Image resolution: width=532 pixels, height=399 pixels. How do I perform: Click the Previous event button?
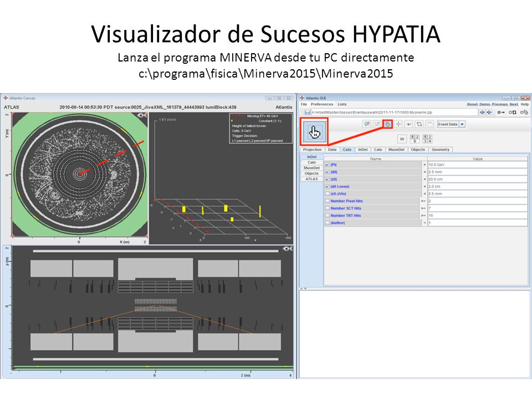click(499, 105)
